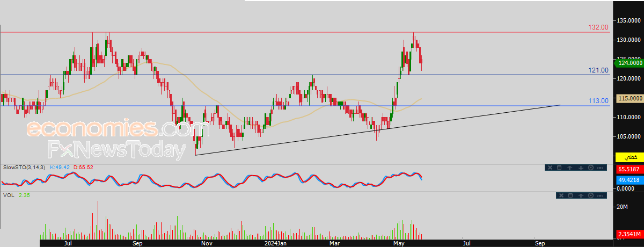Viewport: 644px width, 247px height.
Task: Select the VOL indicator label
Action: point(9,195)
